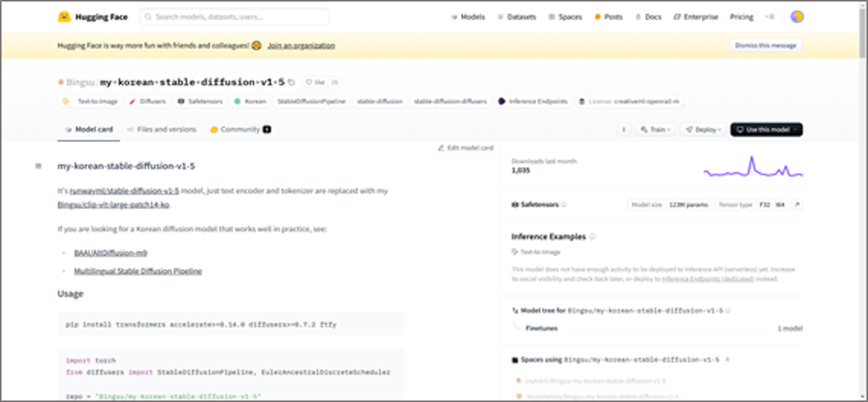Copy the model name with copy icon
Viewport: 868px width, 402px height.
point(291,82)
